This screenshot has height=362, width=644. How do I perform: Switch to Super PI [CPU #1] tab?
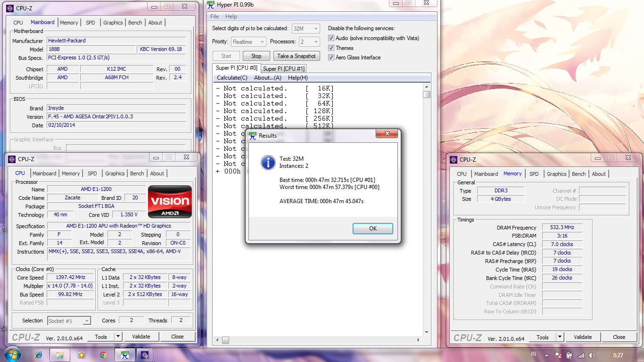[284, 68]
